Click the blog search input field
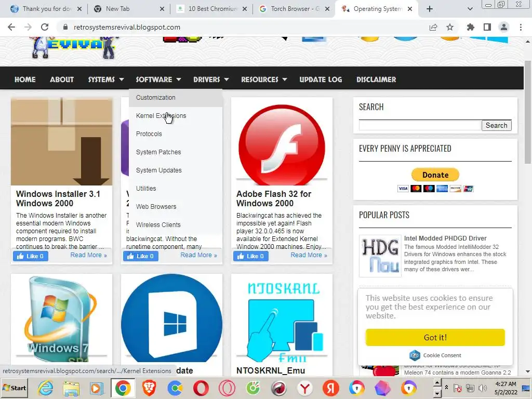Screen dimensions: 532x399 click(x=420, y=125)
